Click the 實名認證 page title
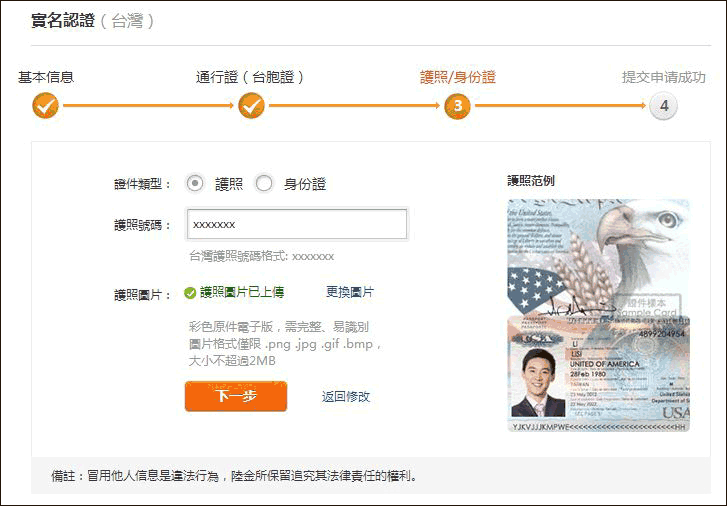This screenshot has width=727, height=506. (x=63, y=20)
